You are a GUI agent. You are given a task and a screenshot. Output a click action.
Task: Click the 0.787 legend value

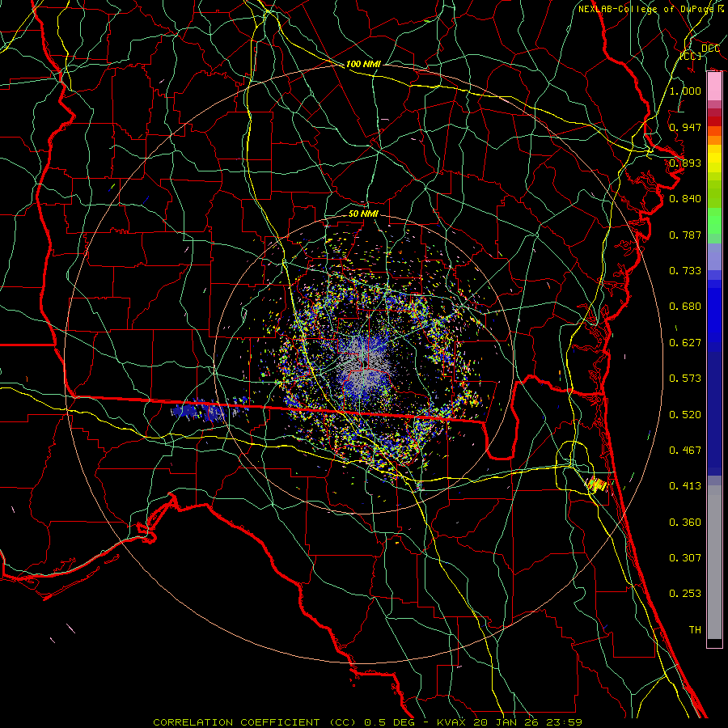[685, 235]
